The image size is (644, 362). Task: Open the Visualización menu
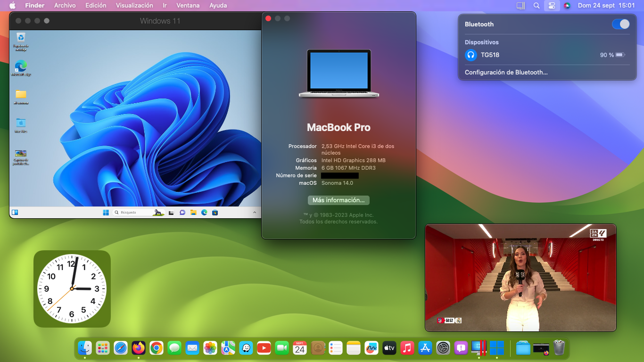[134, 6]
